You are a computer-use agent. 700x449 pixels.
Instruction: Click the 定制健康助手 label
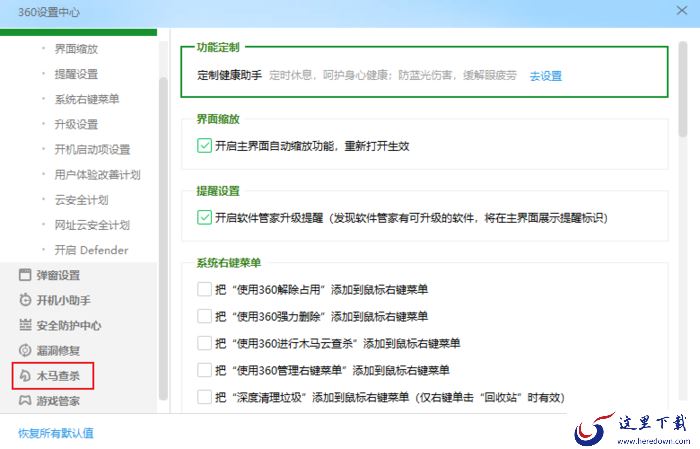tap(229, 75)
